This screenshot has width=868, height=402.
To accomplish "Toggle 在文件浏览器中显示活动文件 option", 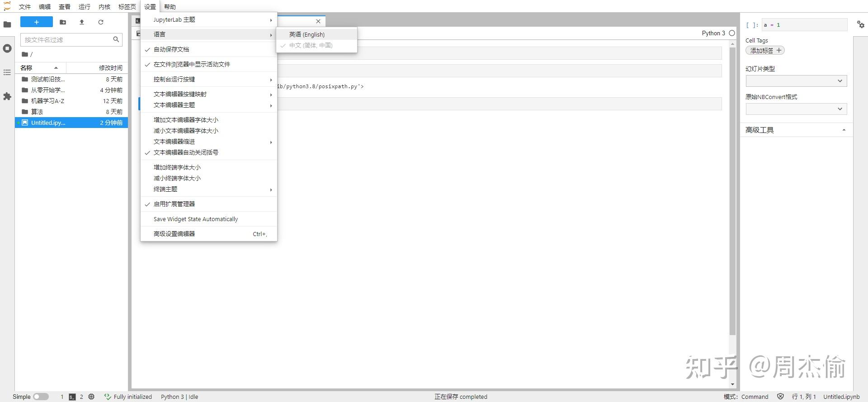I will (x=209, y=64).
